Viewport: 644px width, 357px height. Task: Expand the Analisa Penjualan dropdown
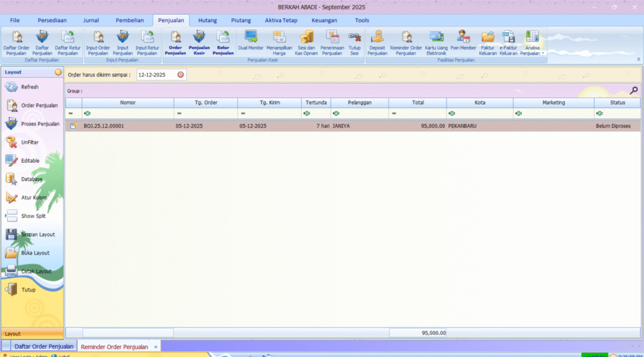tap(543, 53)
